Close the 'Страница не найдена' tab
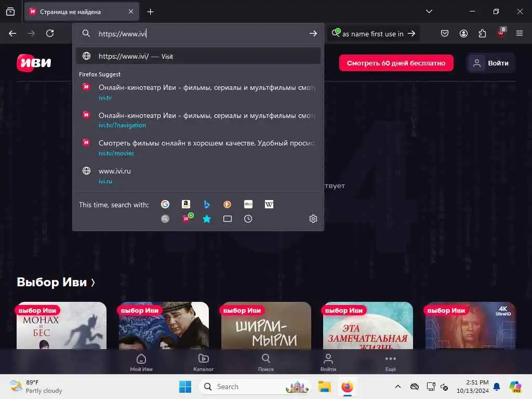This screenshot has width=532, height=399. point(131,11)
